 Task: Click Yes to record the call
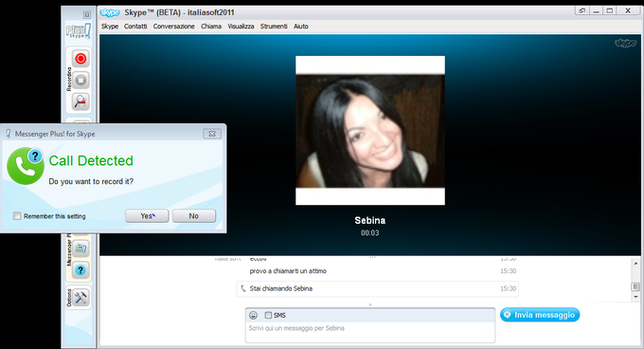click(x=147, y=216)
